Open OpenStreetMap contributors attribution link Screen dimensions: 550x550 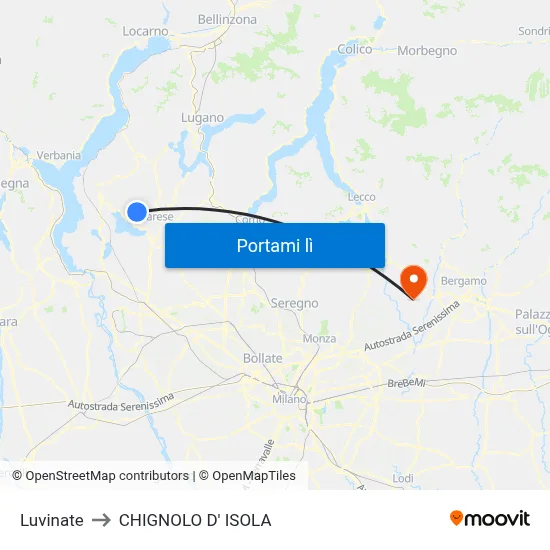point(101,476)
